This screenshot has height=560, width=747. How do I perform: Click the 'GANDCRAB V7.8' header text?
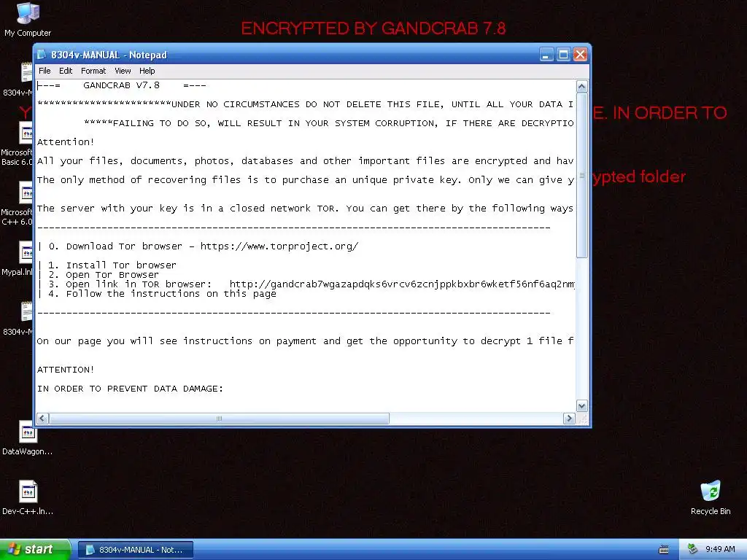pos(122,85)
